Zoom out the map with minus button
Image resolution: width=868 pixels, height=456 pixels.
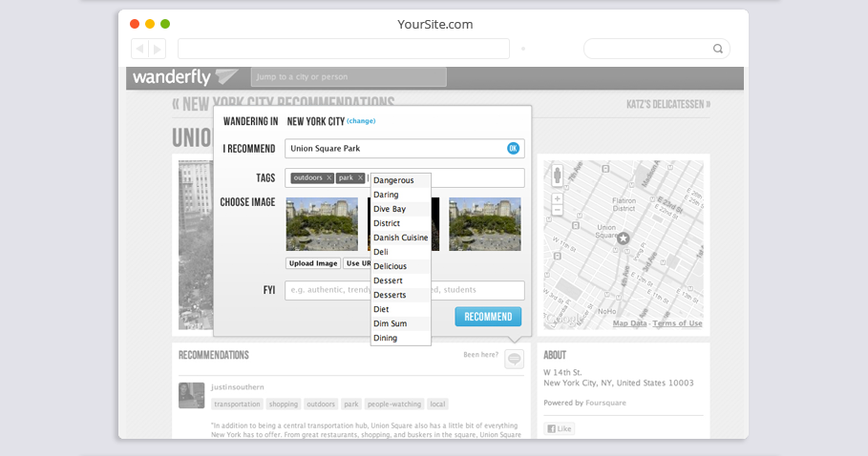tap(557, 210)
